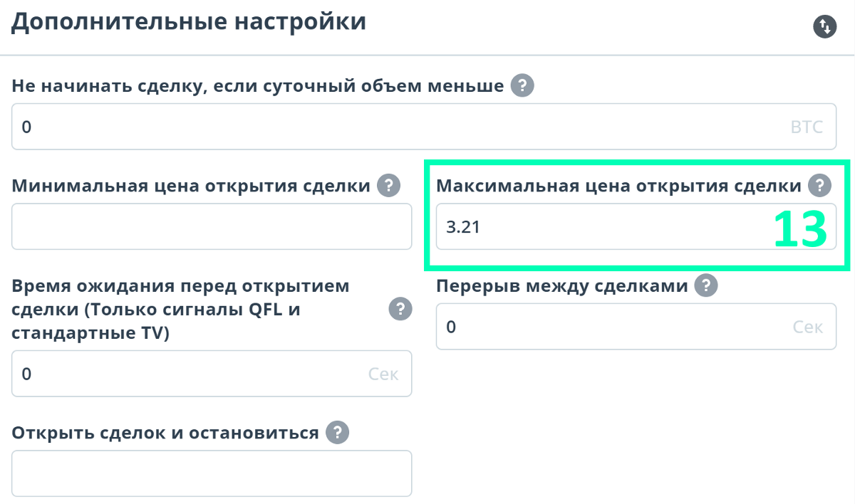The width and height of the screenshot is (855, 504).
Task: Click the 'Дополнительные настройки' section header
Action: pos(189,21)
